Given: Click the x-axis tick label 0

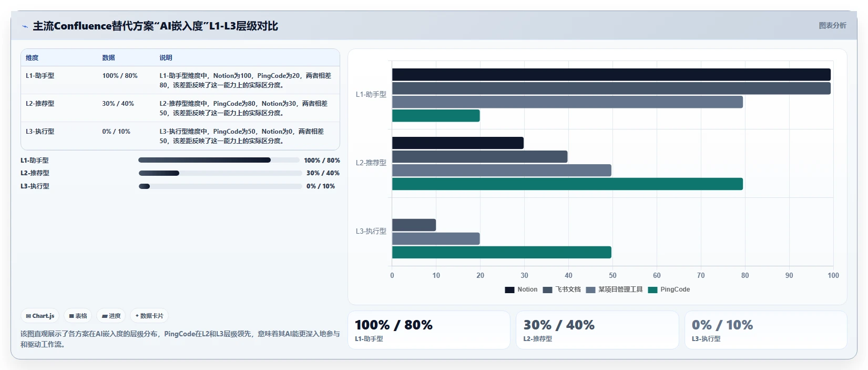Looking at the screenshot, I should (x=392, y=275).
